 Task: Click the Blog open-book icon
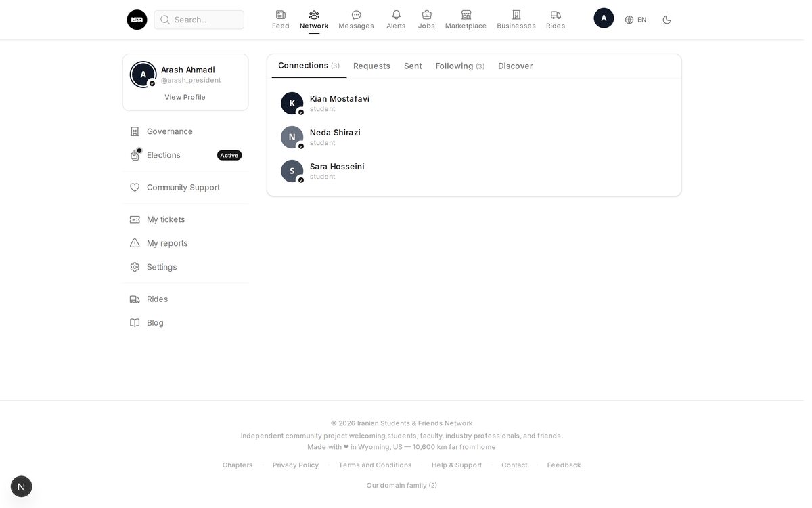[135, 323]
